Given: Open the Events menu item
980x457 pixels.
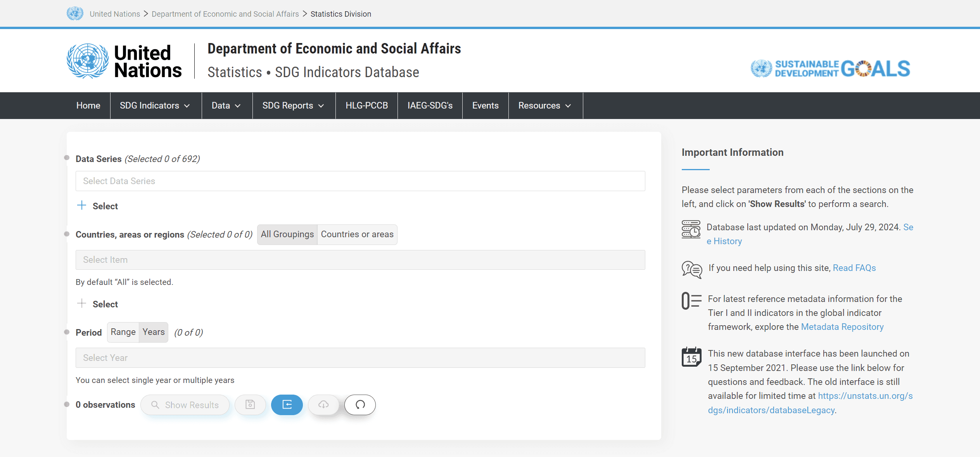Looking at the screenshot, I should tap(485, 105).
